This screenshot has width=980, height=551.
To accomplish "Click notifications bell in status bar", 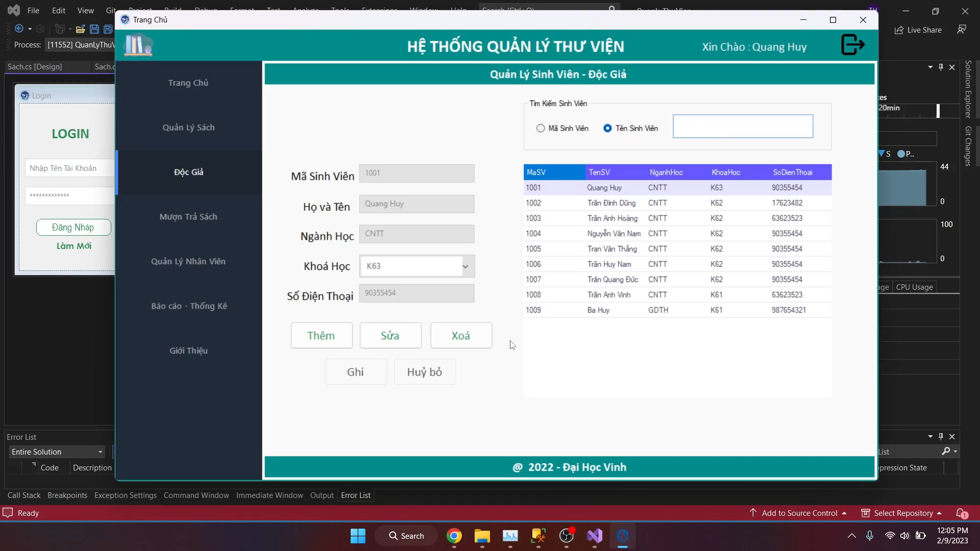I will [x=962, y=513].
